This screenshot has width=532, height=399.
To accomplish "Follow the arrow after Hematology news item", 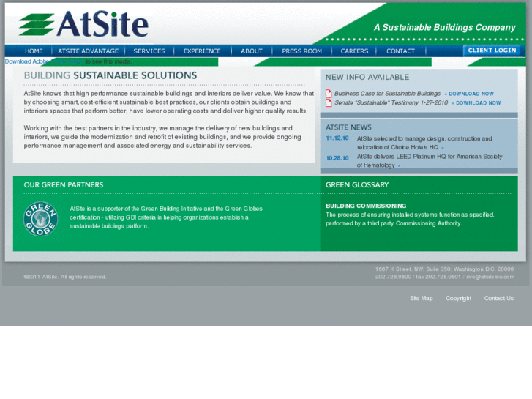I will [x=399, y=165].
